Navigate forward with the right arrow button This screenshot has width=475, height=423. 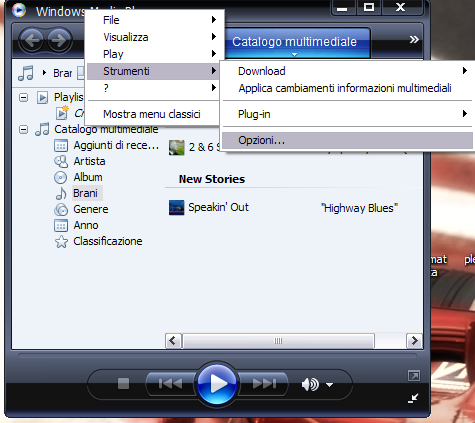[60, 41]
